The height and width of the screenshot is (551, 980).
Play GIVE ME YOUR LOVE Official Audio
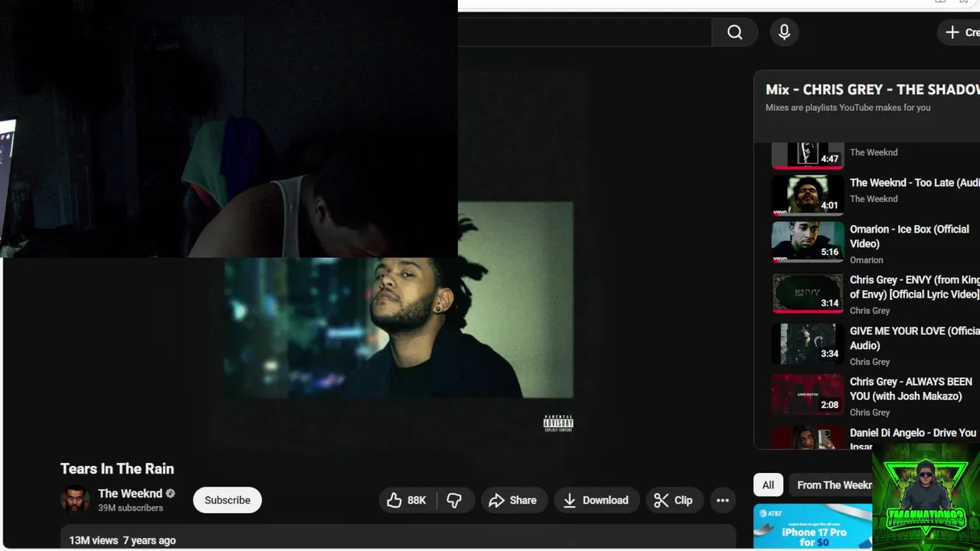click(914, 338)
